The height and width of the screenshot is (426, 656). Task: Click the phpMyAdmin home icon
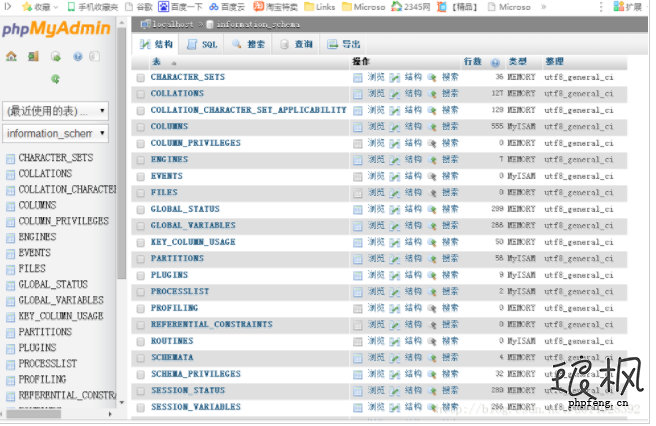coord(11,56)
